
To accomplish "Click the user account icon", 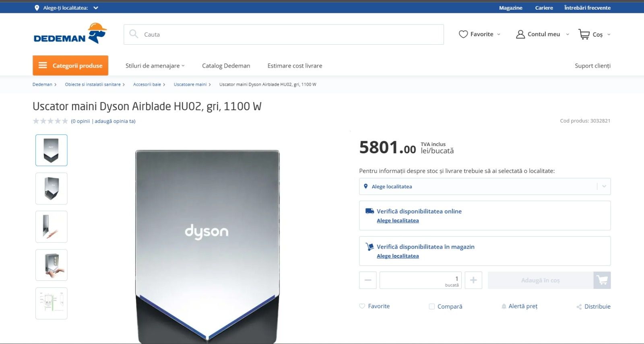I will coord(520,34).
